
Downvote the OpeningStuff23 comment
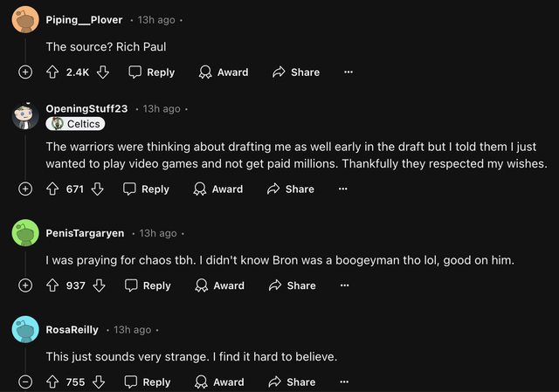pyautogui.click(x=97, y=189)
